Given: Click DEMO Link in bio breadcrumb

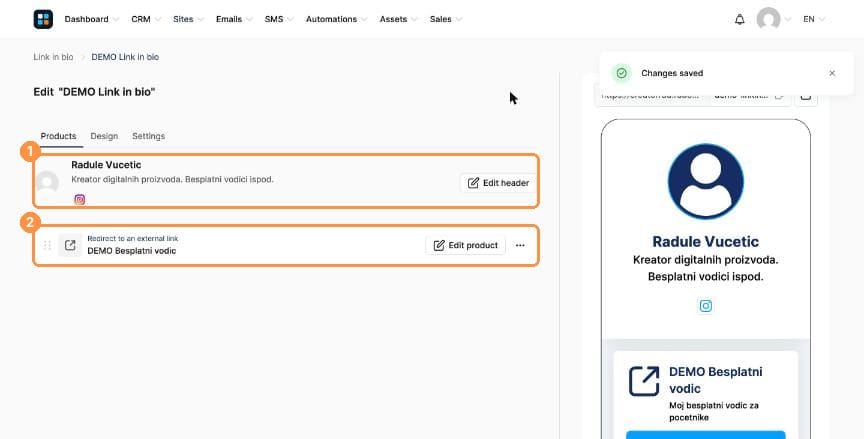Looking at the screenshot, I should [125, 57].
